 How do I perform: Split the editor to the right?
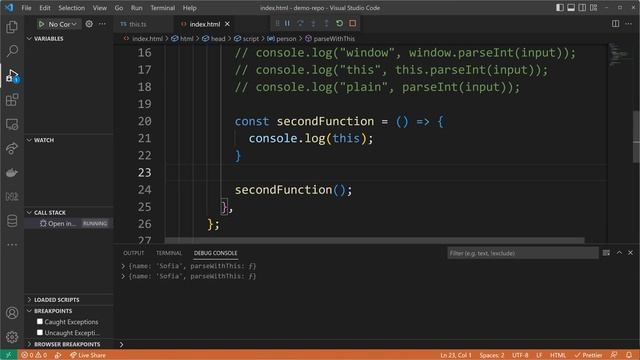click(x=616, y=24)
